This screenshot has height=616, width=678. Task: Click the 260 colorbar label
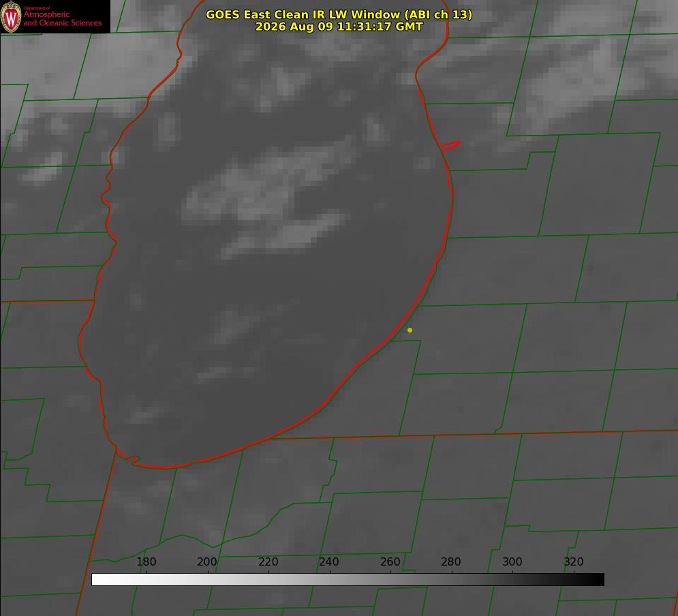390,561
